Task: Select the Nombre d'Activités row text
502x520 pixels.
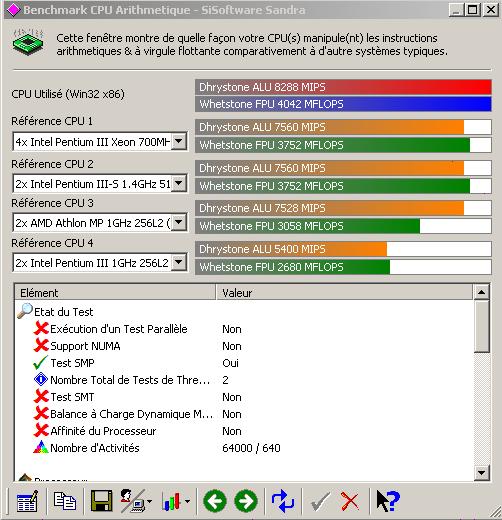Action: pos(95,448)
